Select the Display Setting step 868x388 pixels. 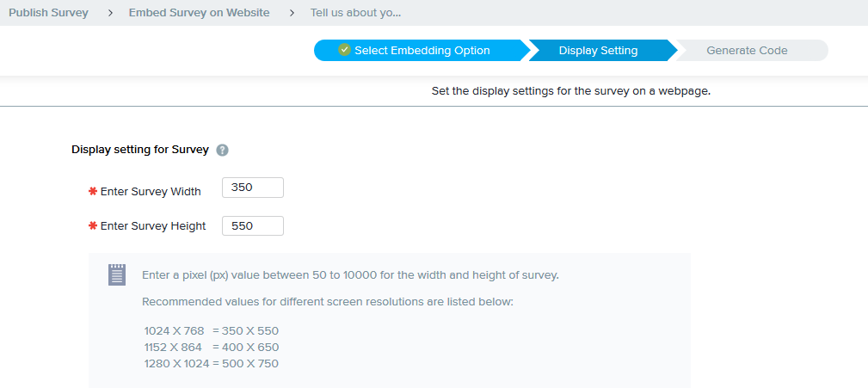pos(598,51)
